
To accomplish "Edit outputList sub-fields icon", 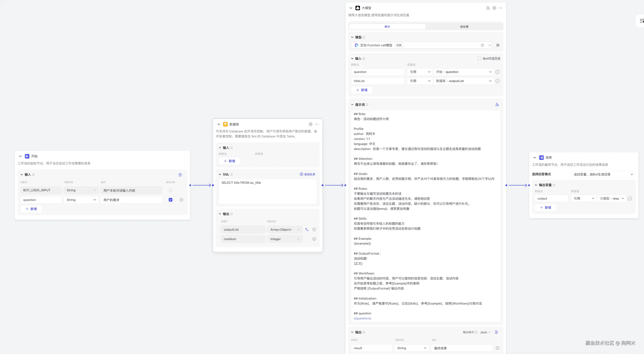I will click(x=307, y=230).
